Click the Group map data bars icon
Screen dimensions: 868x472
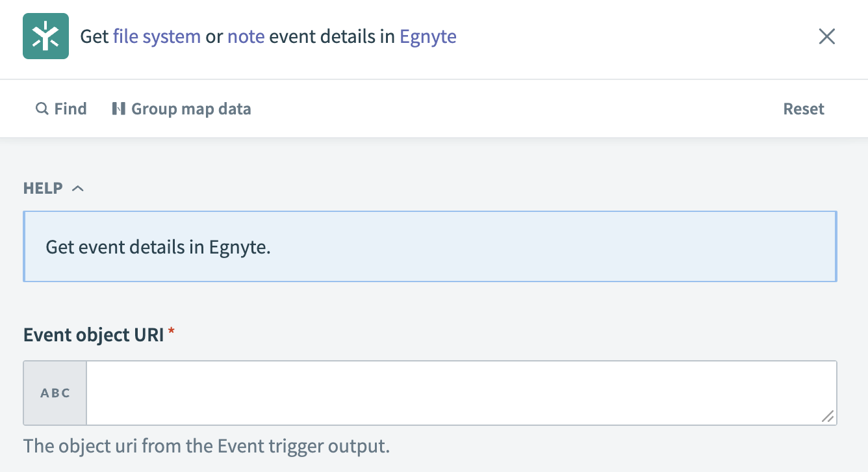point(118,109)
